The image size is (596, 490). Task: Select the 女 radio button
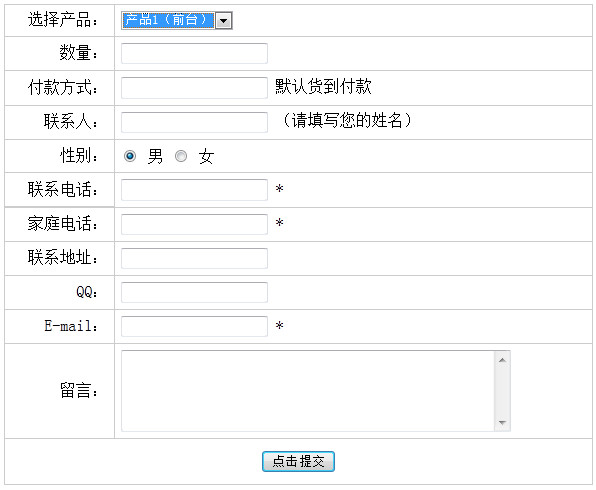coord(181,156)
